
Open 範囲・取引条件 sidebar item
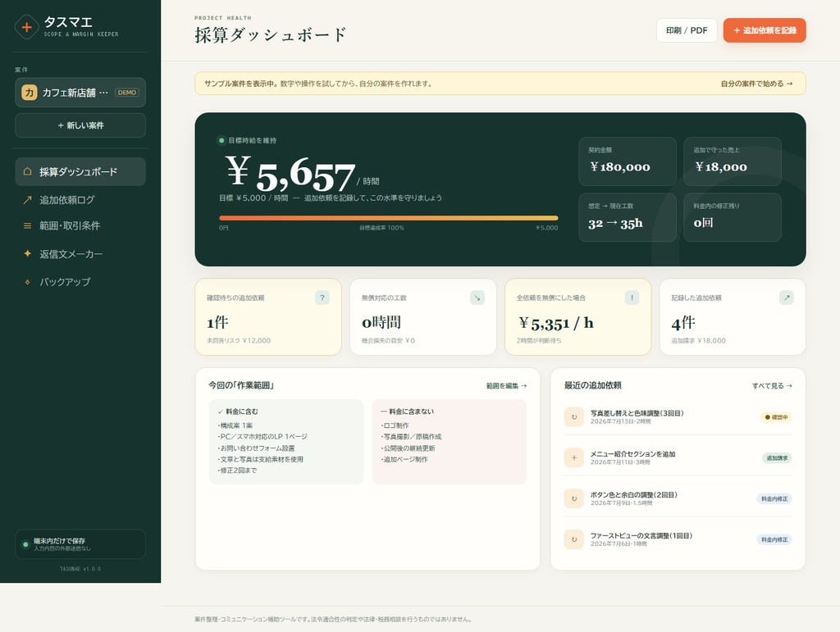(x=80, y=225)
